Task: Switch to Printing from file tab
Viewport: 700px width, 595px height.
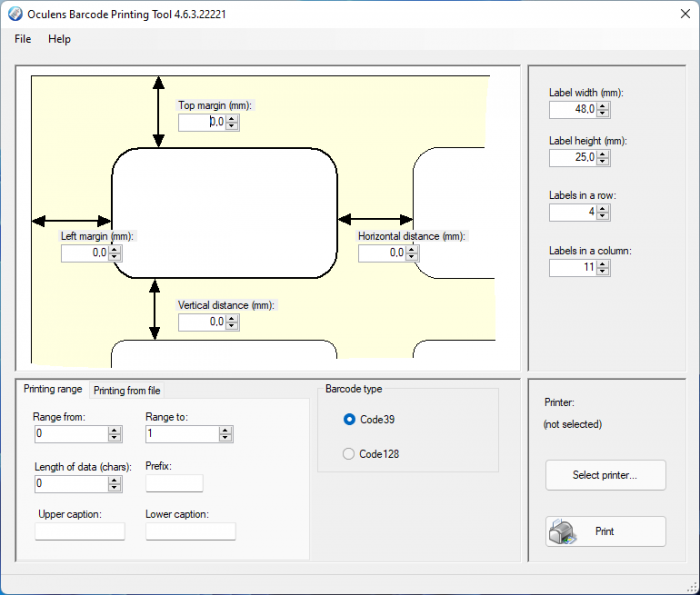Action: click(127, 390)
